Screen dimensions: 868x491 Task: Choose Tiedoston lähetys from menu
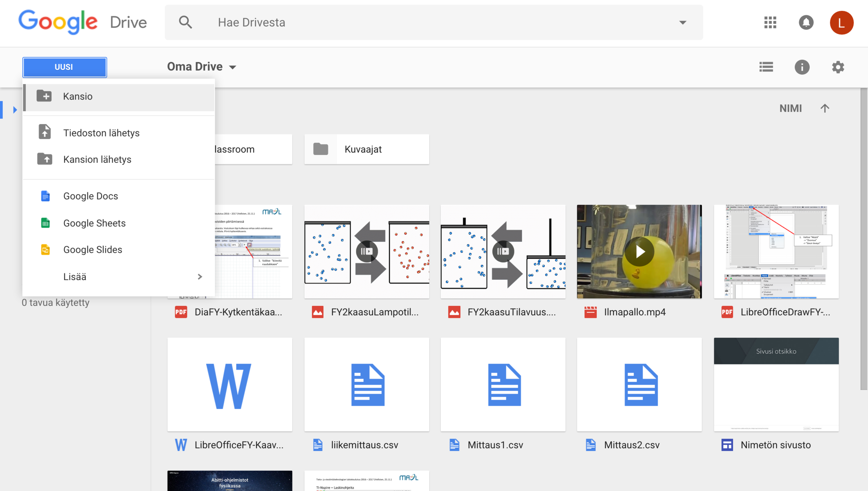point(101,133)
